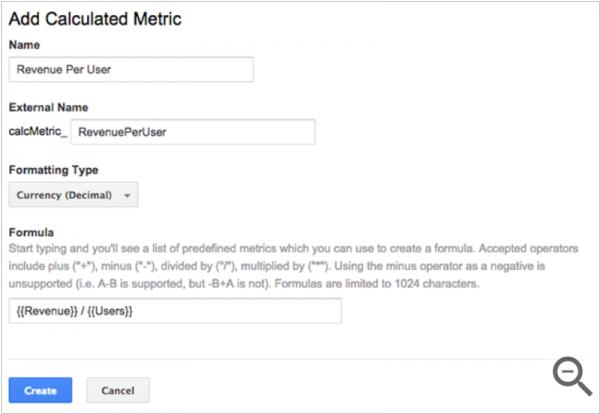Click the zoom-out magnifier icon

tap(572, 376)
